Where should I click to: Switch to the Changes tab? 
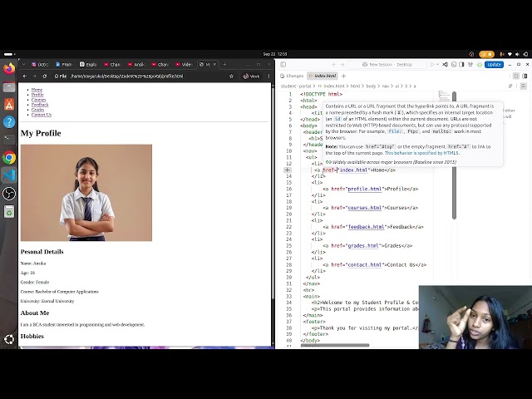(x=292, y=76)
